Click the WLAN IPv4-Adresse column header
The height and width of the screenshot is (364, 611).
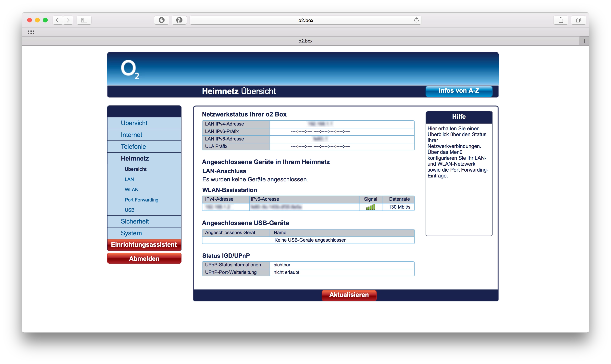(226, 199)
